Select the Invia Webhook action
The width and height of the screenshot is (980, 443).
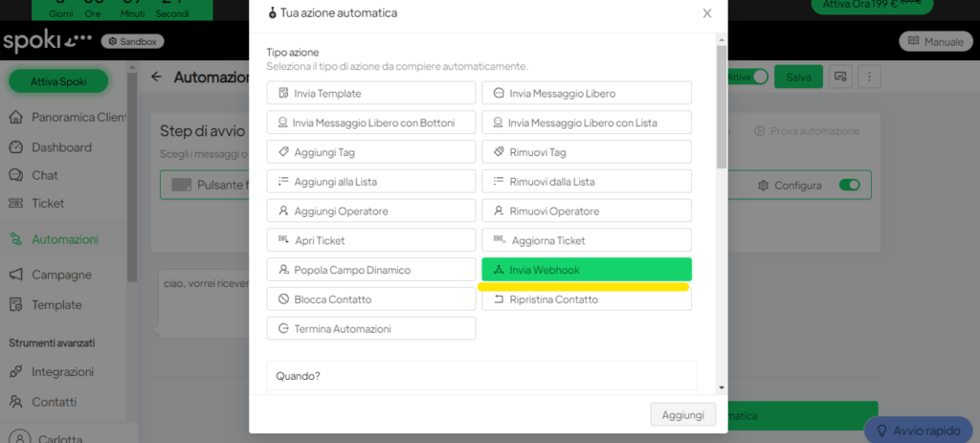[x=586, y=270]
